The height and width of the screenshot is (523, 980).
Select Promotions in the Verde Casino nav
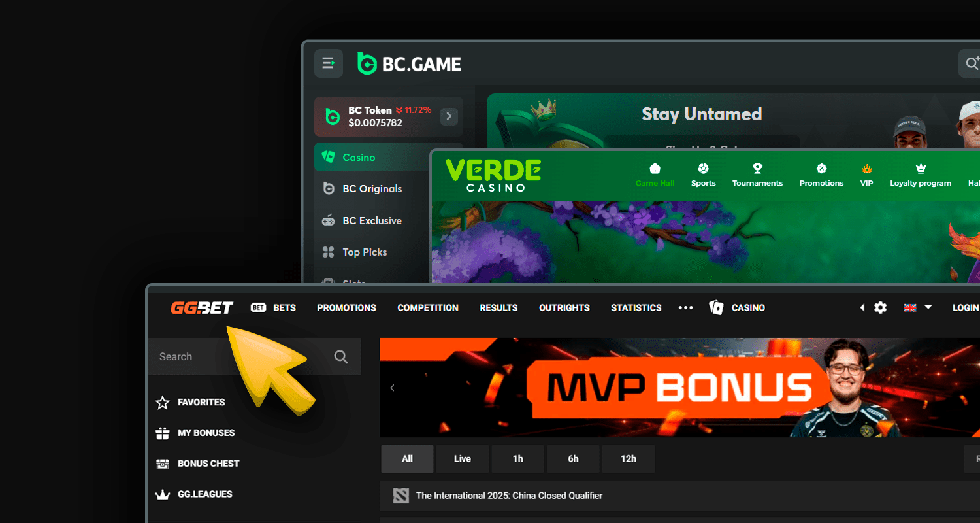point(821,175)
